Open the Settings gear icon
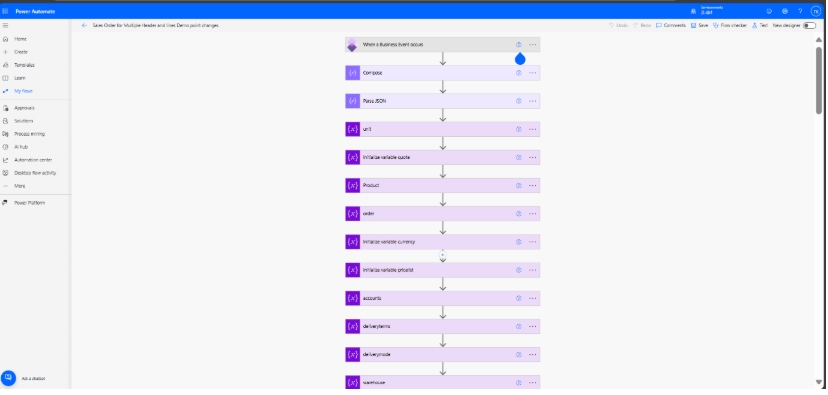 point(785,11)
